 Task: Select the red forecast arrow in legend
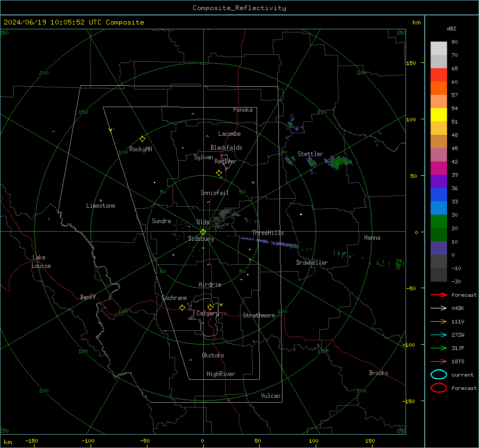click(x=439, y=295)
